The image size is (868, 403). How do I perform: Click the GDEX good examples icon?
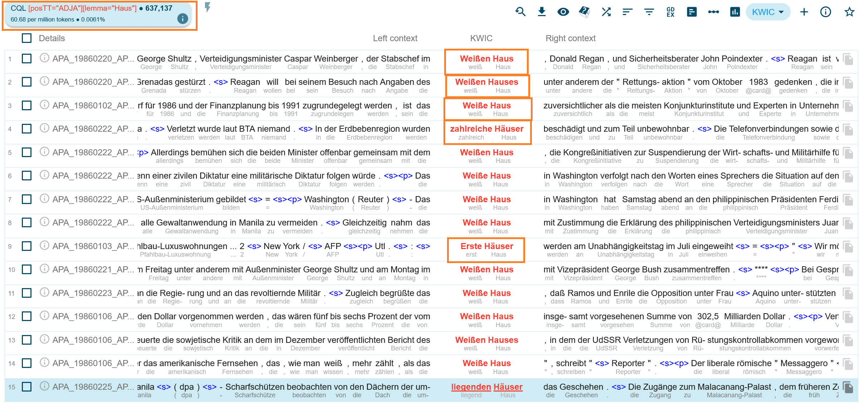670,12
